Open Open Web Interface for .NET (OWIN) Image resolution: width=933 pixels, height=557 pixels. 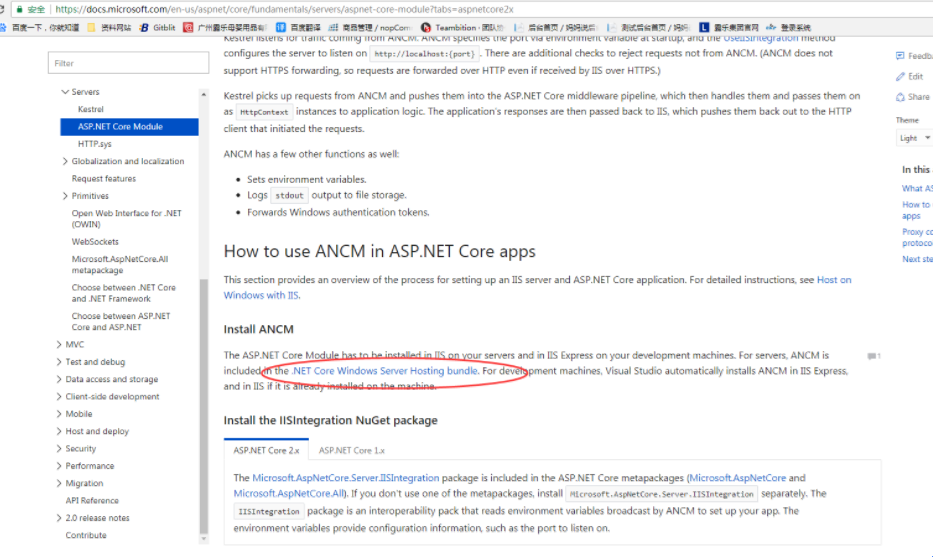click(126, 218)
